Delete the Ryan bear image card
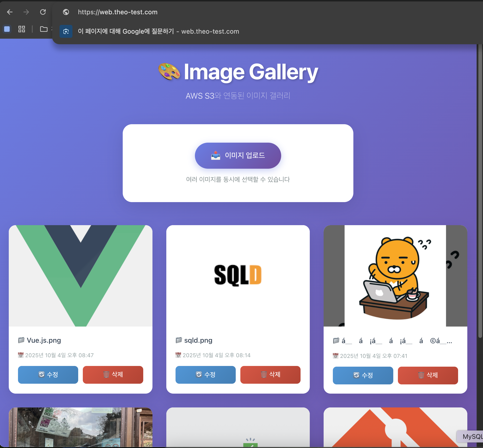The image size is (483, 448). point(428,375)
